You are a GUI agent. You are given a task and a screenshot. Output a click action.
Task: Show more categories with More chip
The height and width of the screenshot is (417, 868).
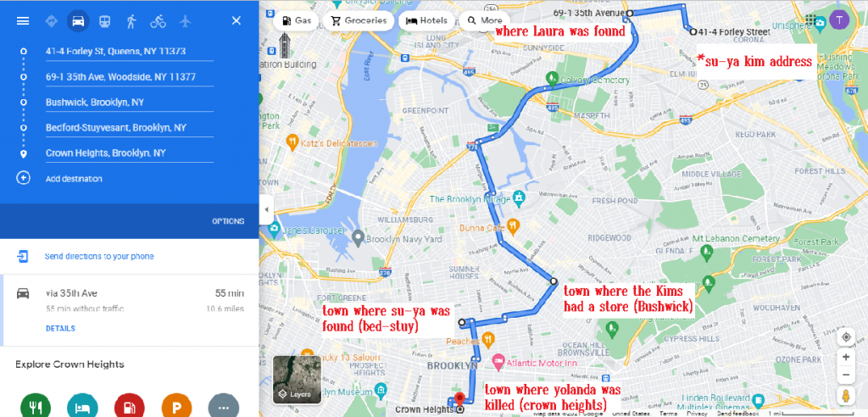pyautogui.click(x=484, y=21)
